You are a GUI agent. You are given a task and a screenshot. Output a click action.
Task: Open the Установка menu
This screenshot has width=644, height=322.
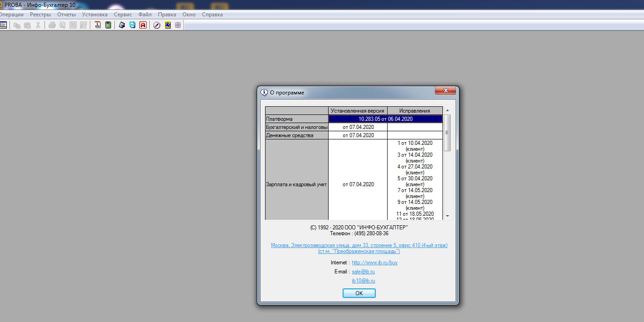tap(95, 15)
